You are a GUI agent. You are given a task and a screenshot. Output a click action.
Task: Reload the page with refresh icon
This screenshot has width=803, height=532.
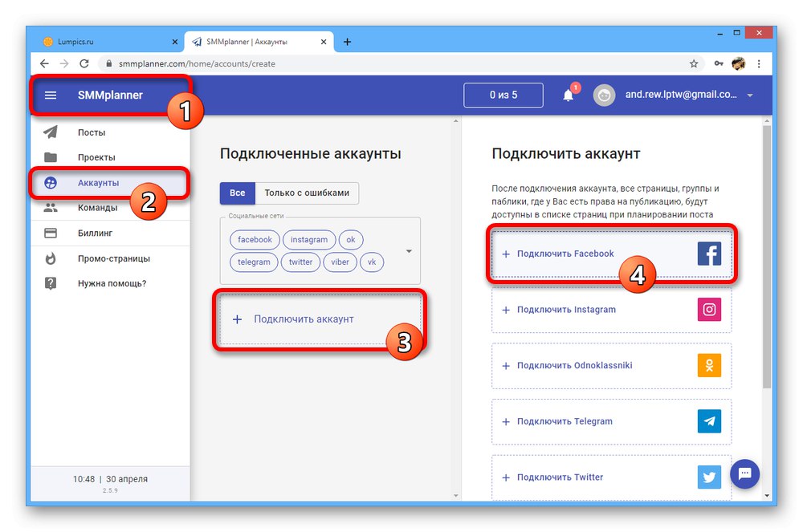pyautogui.click(x=84, y=63)
